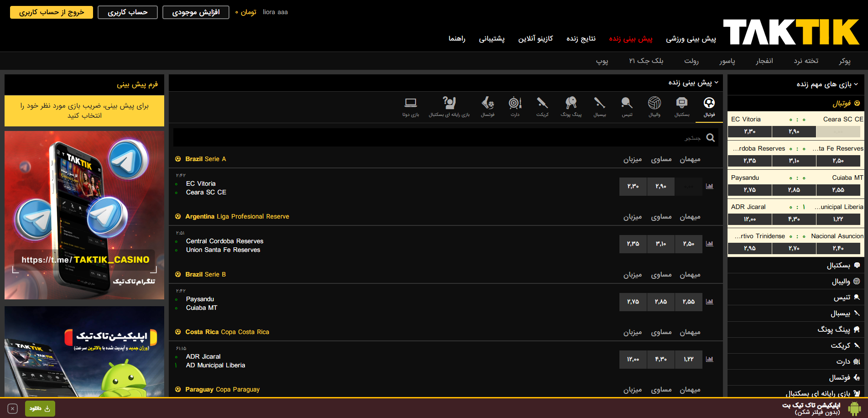The image size is (868, 418).
Task: Select the tennis sport icon
Action: [627, 103]
